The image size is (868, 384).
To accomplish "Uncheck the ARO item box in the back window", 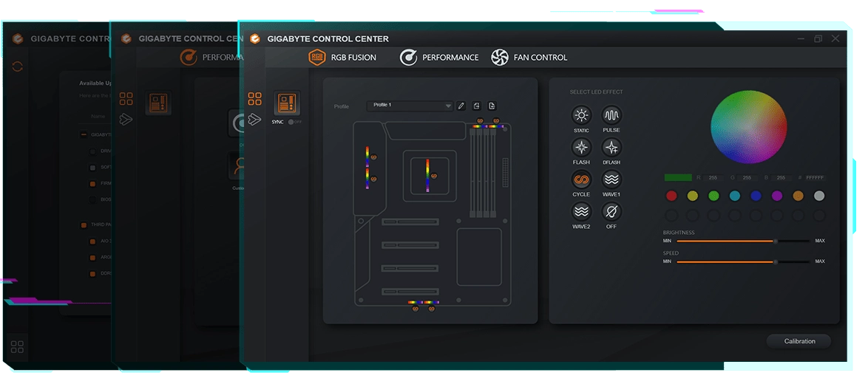I will point(92,258).
